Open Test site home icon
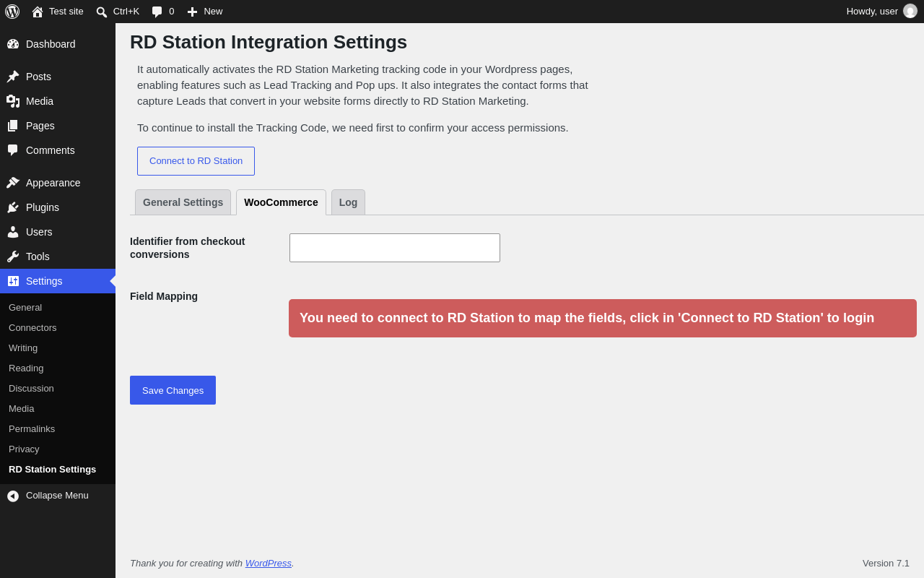 38,12
